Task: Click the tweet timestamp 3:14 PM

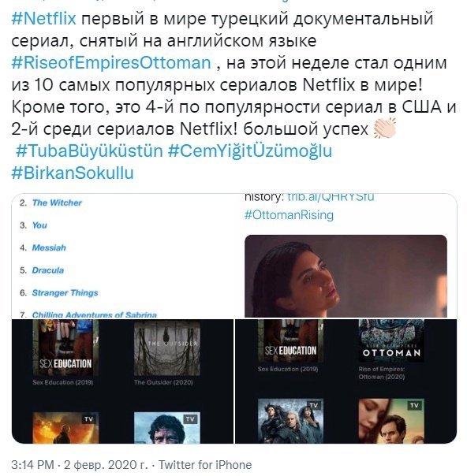Action: [33, 465]
